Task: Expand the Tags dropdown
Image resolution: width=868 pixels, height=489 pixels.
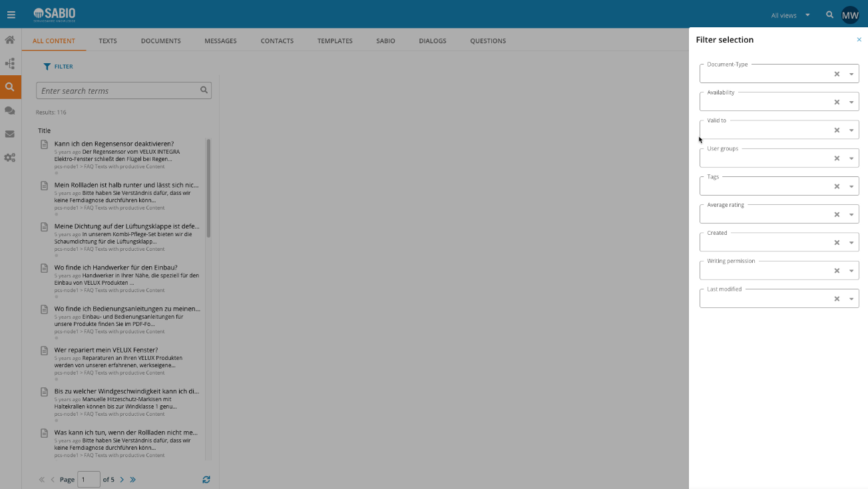Action: click(x=851, y=186)
